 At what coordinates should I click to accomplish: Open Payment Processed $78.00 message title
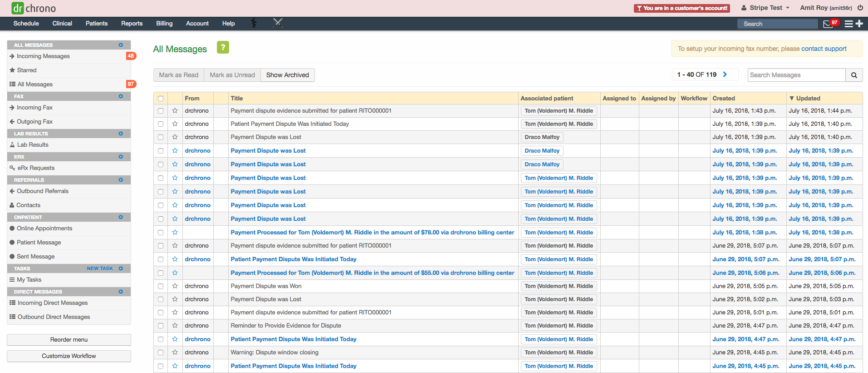[x=373, y=232]
